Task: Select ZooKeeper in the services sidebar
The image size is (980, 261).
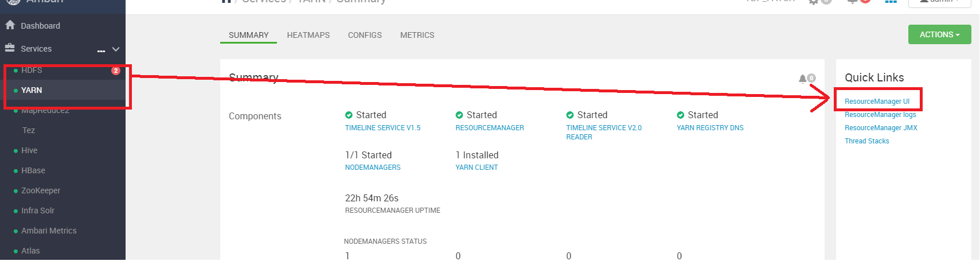Action: (x=41, y=190)
